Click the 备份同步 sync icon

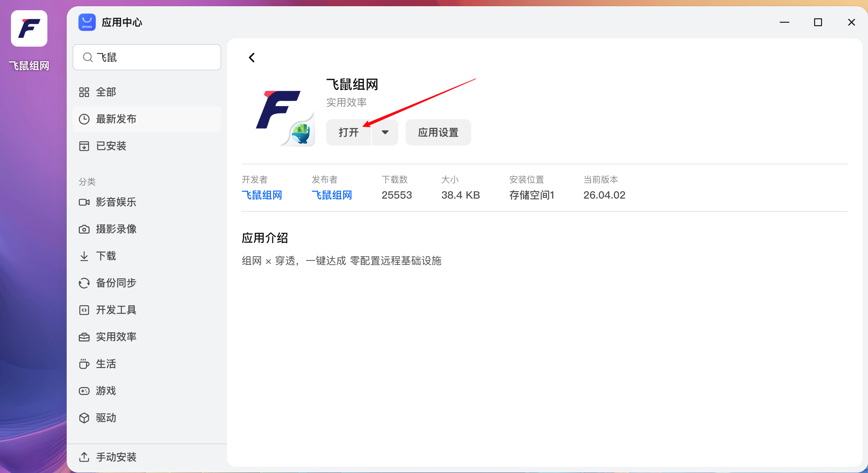click(84, 283)
